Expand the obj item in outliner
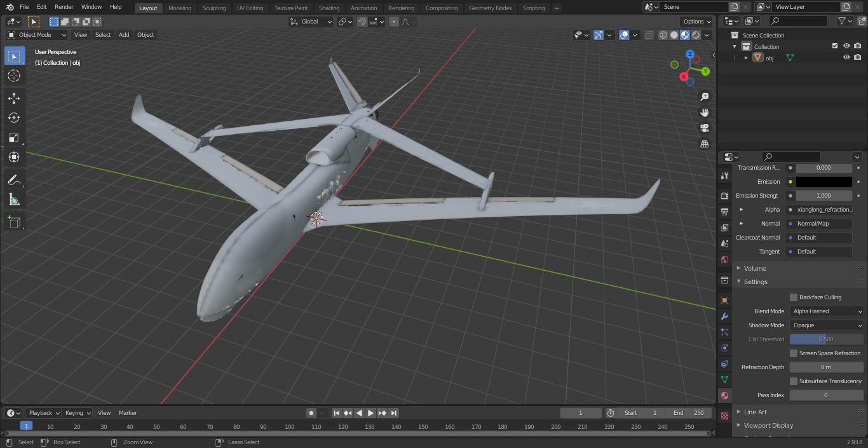 coord(746,58)
